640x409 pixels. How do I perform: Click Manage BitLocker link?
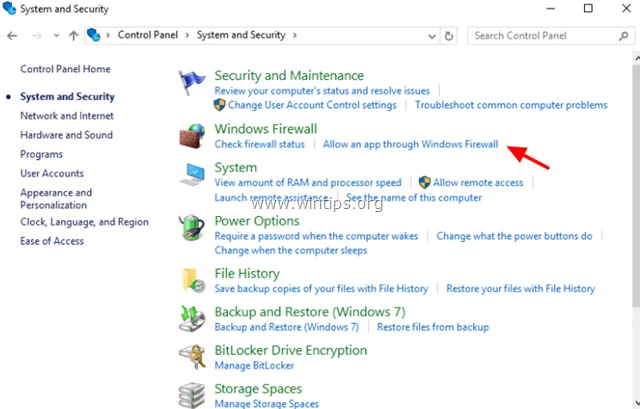pos(254,365)
